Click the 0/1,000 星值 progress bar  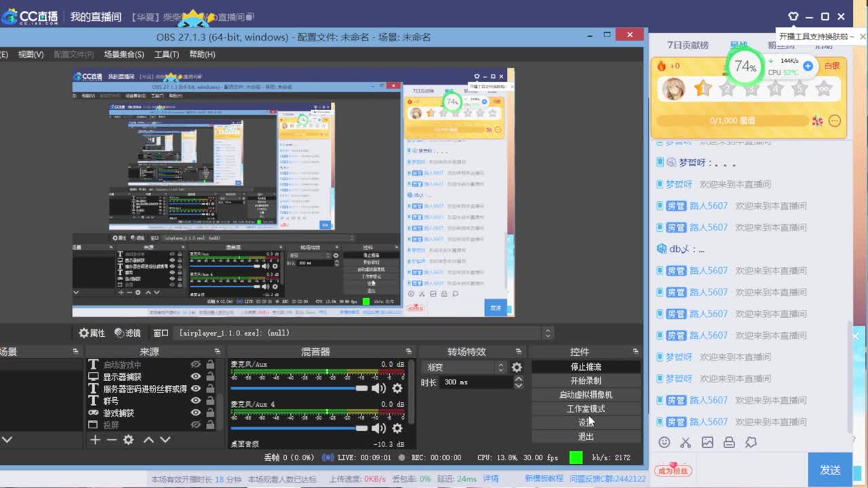[x=732, y=121]
